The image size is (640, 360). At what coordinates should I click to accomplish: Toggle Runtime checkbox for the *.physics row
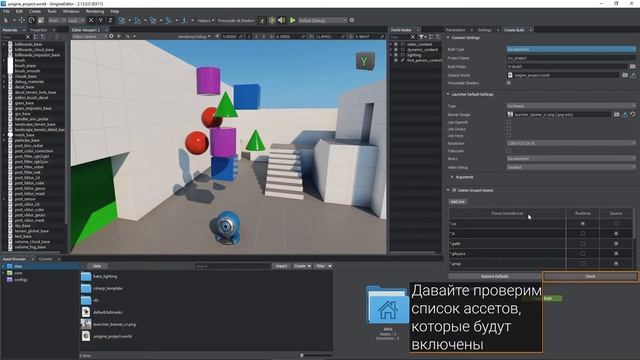coord(582,253)
